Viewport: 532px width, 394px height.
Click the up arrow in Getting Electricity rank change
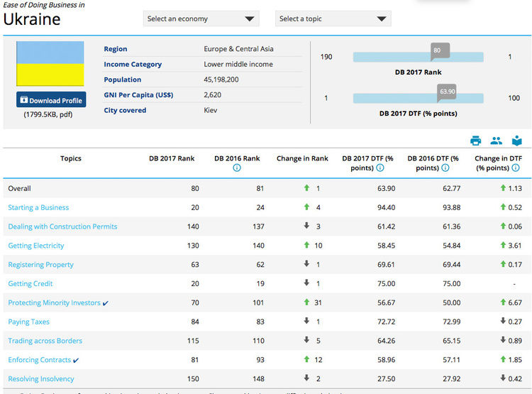pos(306,244)
